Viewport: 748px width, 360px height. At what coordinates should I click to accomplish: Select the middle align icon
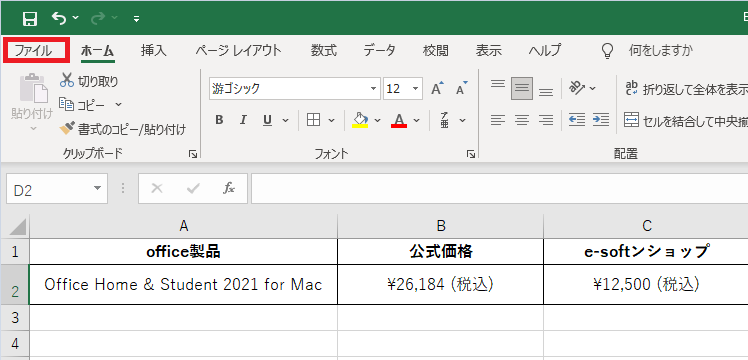[522, 88]
